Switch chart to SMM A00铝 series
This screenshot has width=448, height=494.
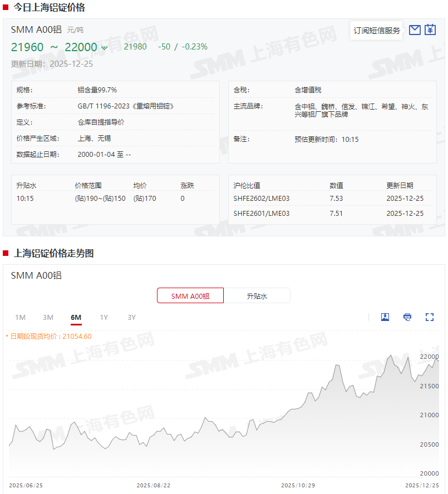(x=190, y=296)
